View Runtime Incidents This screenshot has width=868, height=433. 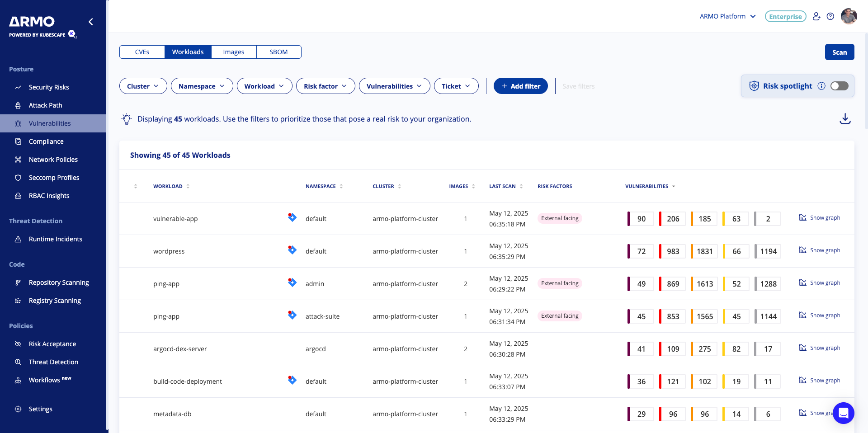(53, 239)
